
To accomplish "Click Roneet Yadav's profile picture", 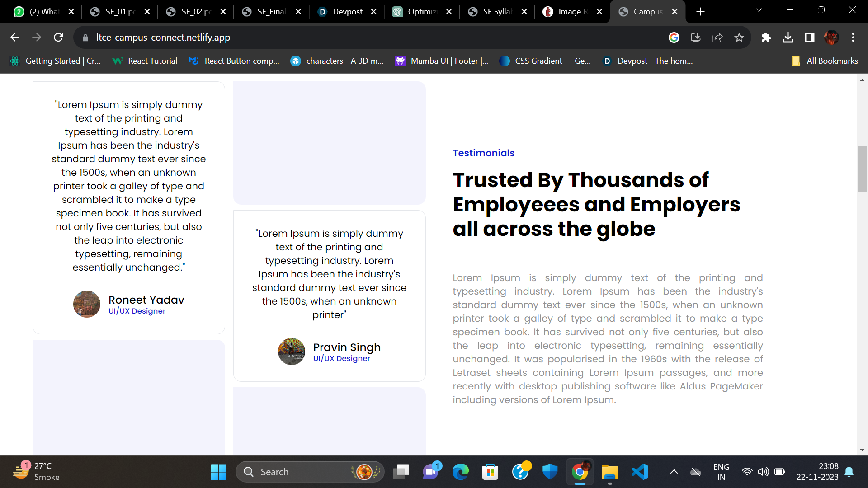I will [87, 304].
